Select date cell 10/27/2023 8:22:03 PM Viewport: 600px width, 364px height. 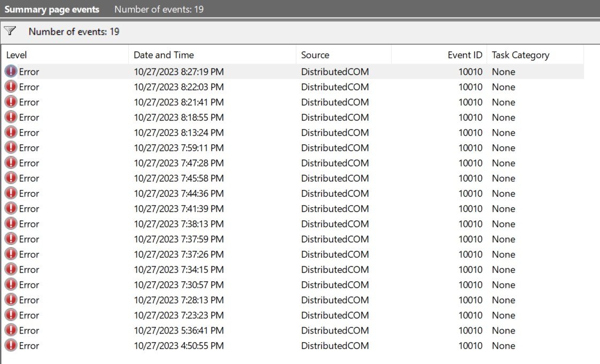point(178,87)
